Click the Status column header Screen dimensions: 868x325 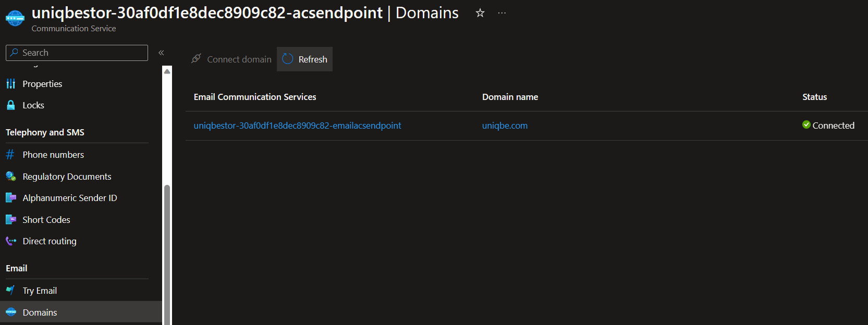(814, 97)
